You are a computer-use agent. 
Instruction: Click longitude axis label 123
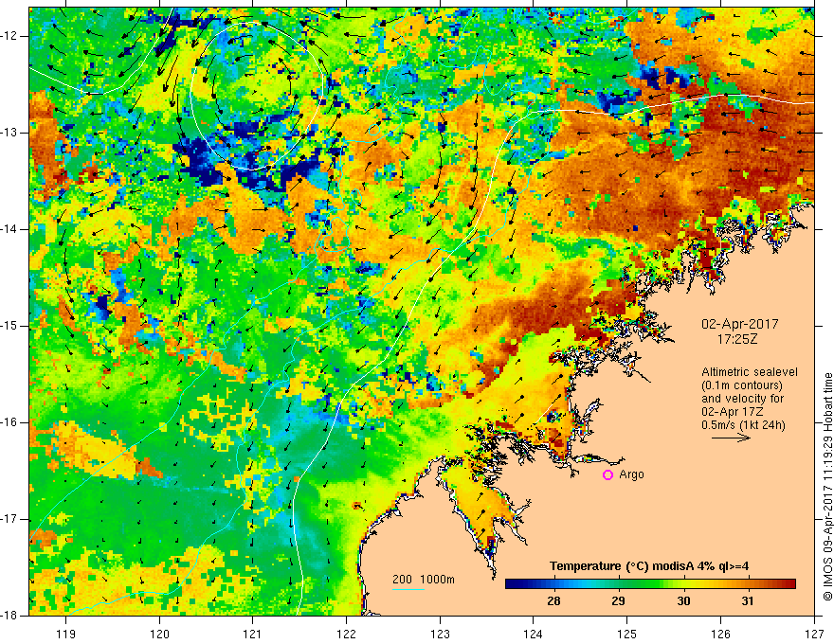coord(440,634)
